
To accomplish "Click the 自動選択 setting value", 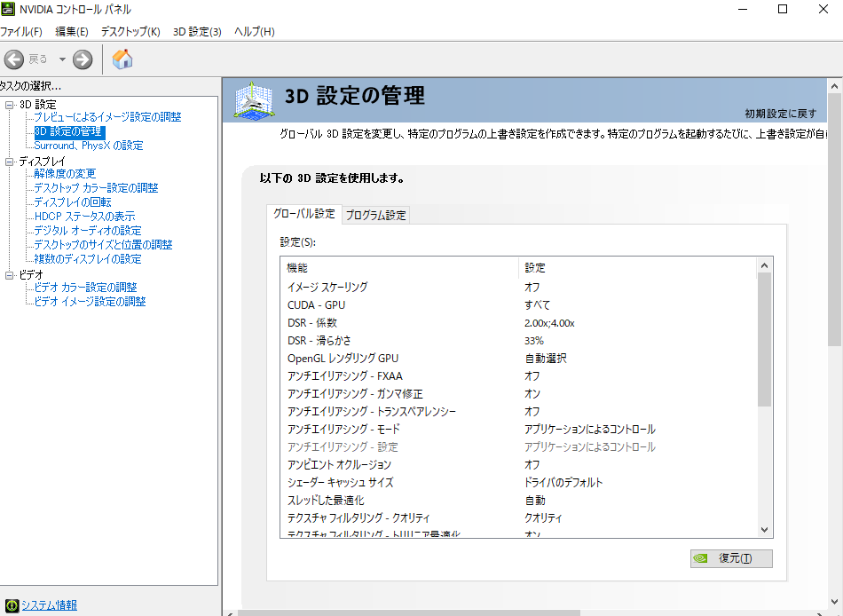I will (546, 359).
